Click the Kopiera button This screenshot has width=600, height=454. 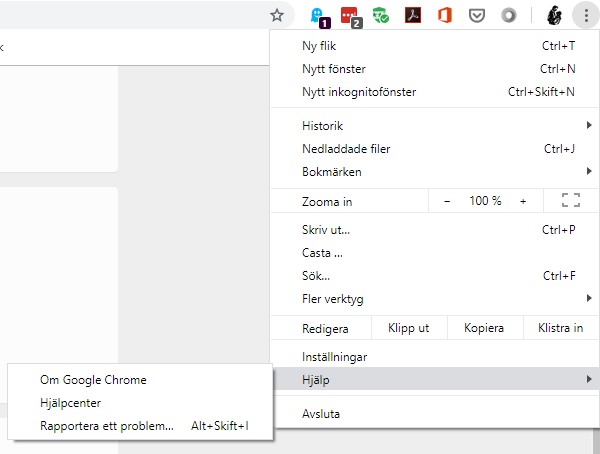click(x=484, y=328)
